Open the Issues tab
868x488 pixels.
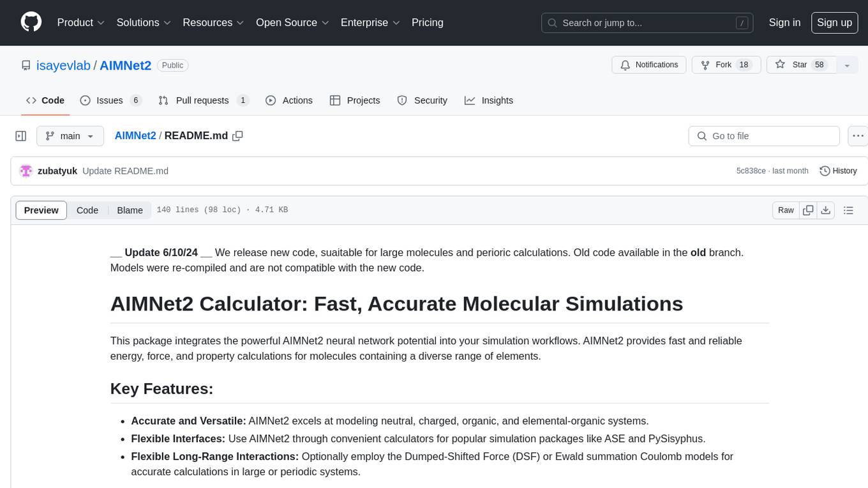(110, 100)
